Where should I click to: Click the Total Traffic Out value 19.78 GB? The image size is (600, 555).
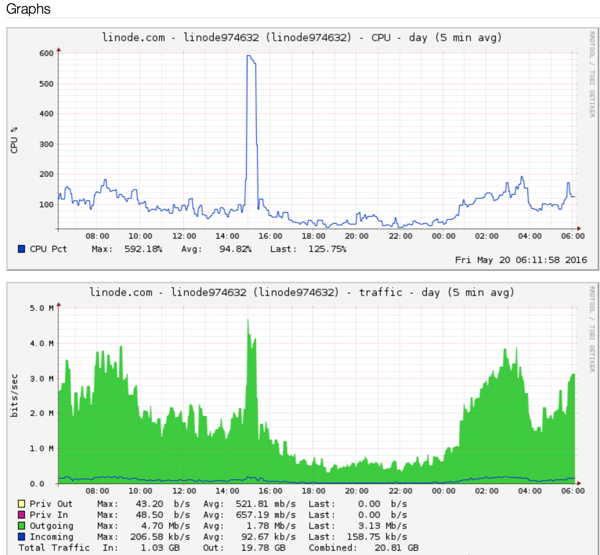(x=263, y=548)
